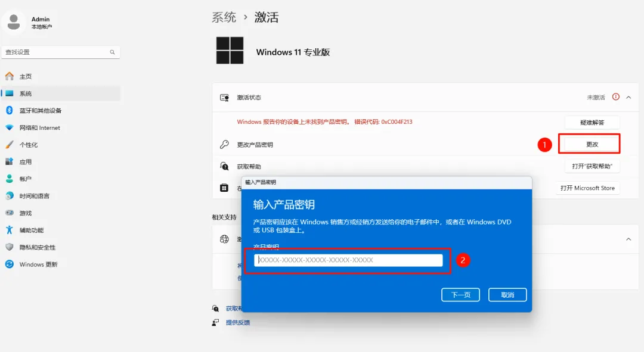Click the clock globe icon for 时间和语言
The image size is (644, 352).
click(x=10, y=196)
